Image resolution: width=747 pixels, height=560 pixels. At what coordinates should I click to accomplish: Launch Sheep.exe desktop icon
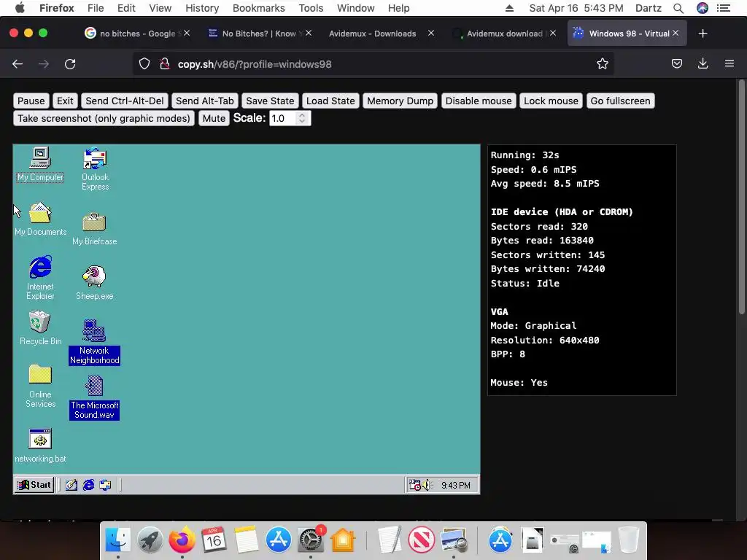(94, 283)
